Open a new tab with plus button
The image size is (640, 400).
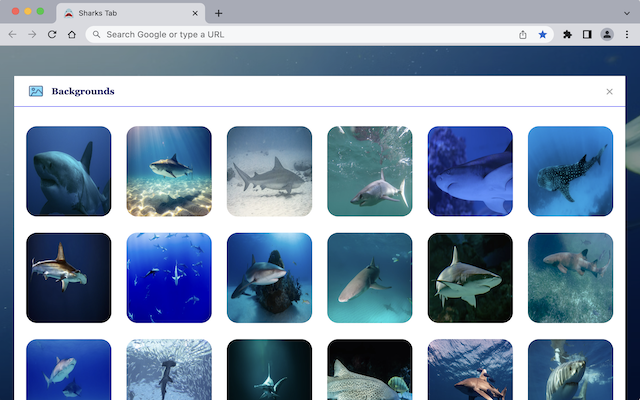[219, 13]
